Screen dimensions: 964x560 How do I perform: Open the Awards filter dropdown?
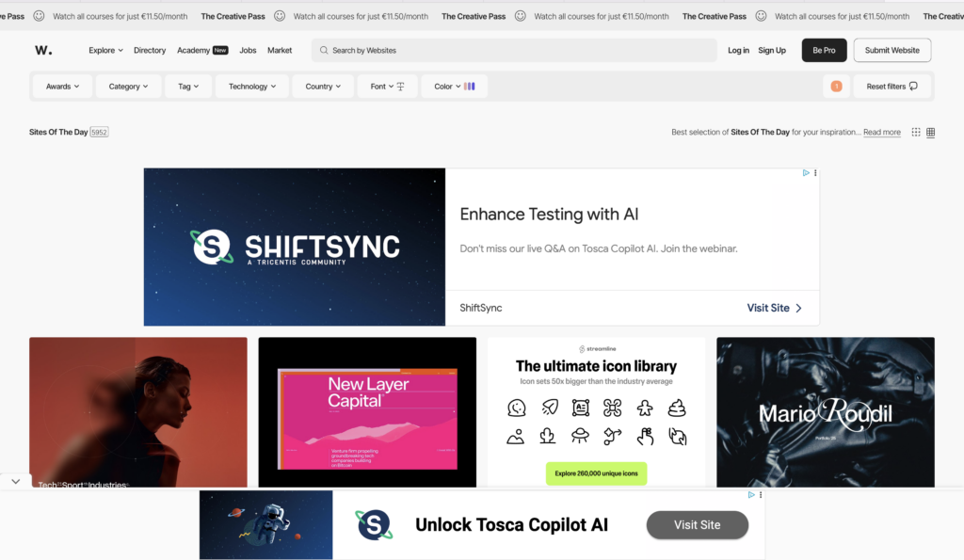pyautogui.click(x=63, y=87)
